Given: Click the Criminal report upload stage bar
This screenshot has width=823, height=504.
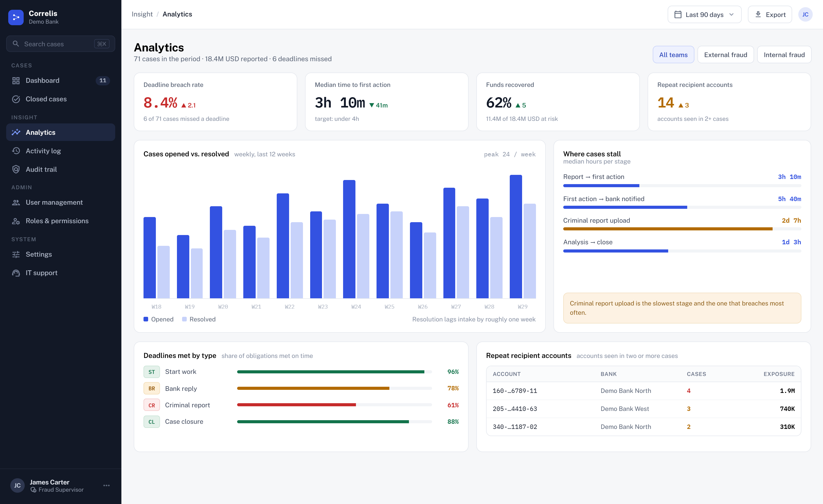Looking at the screenshot, I should pos(682,229).
